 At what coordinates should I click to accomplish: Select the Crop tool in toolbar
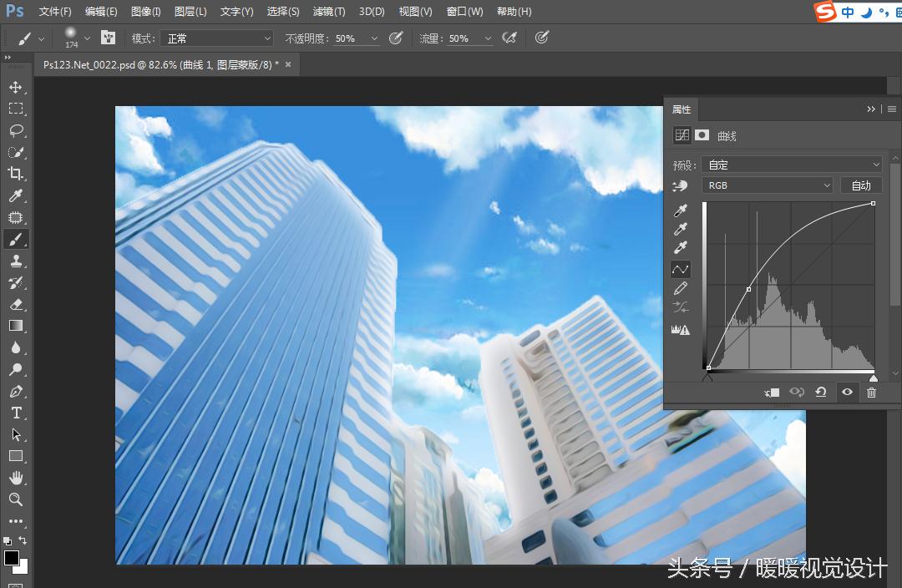coord(16,174)
